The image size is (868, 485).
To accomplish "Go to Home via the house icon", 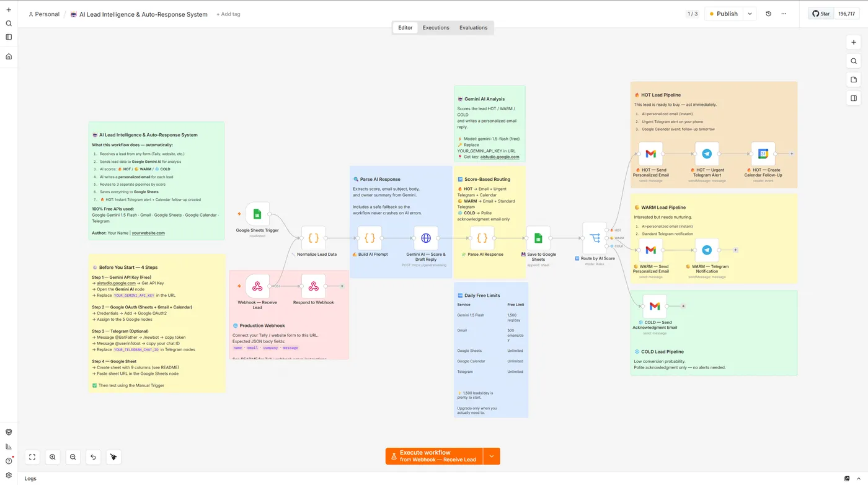I will pos(9,56).
